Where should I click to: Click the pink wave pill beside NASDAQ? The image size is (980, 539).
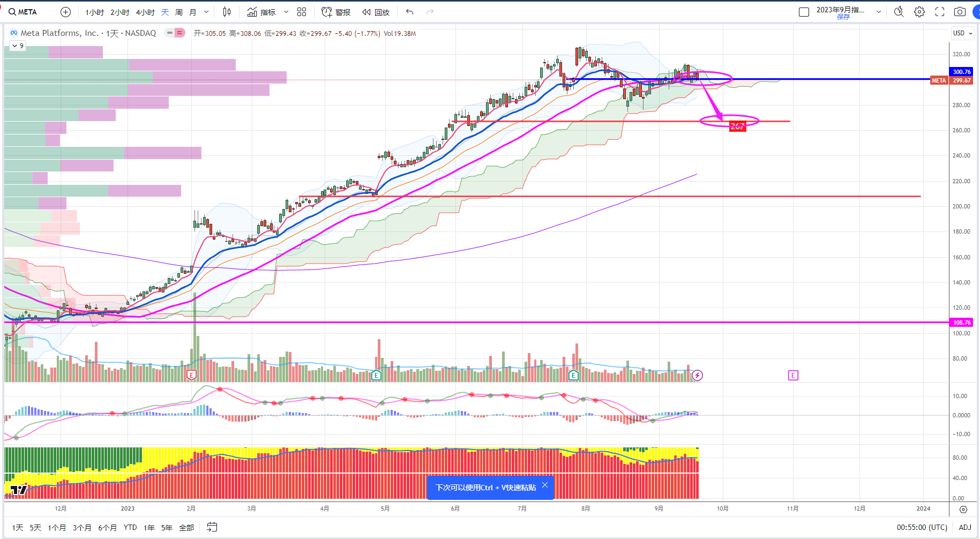tap(180, 33)
